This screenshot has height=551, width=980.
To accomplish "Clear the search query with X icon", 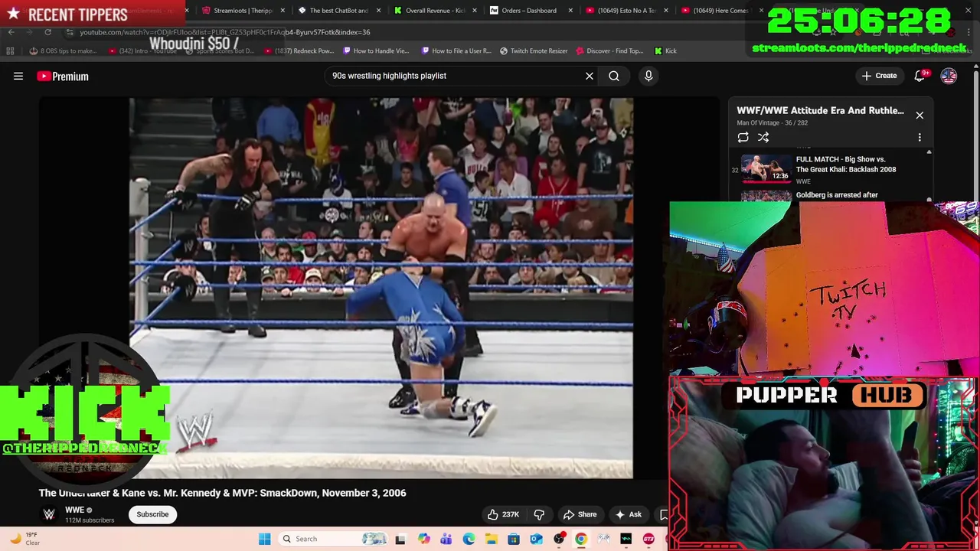I will pyautogui.click(x=590, y=76).
